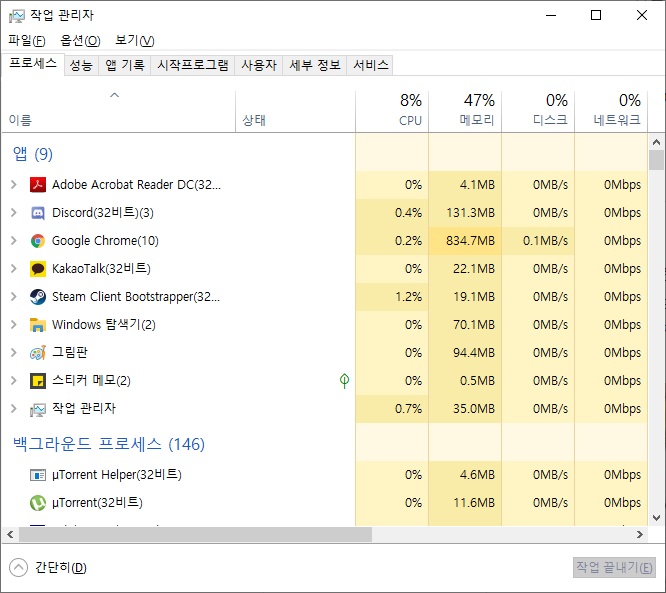Click the Discord app icon

click(x=38, y=213)
